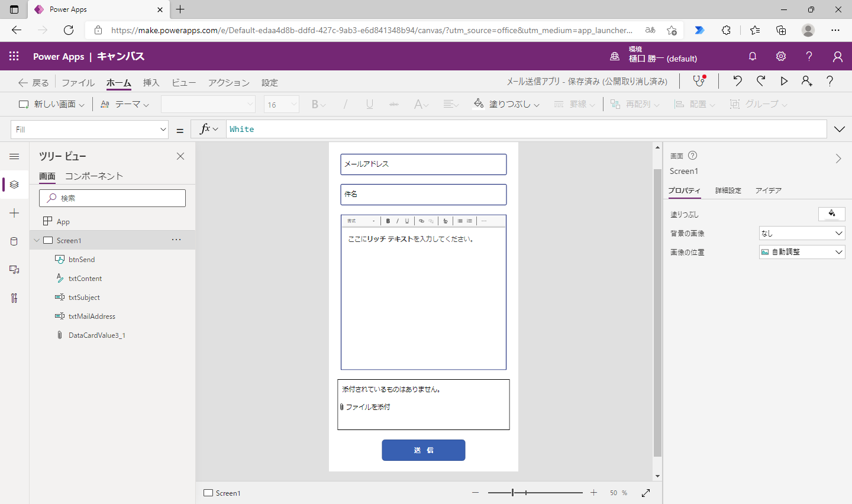Switch to the アイデア tab

point(769,190)
